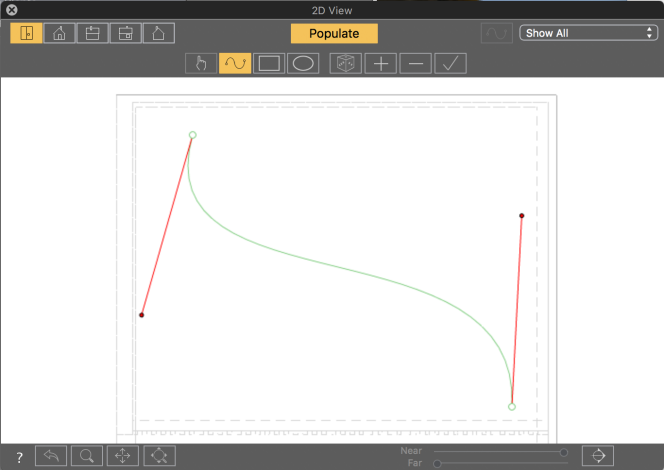664x470 pixels.
Task: Click the dice randomize icon
Action: point(346,64)
